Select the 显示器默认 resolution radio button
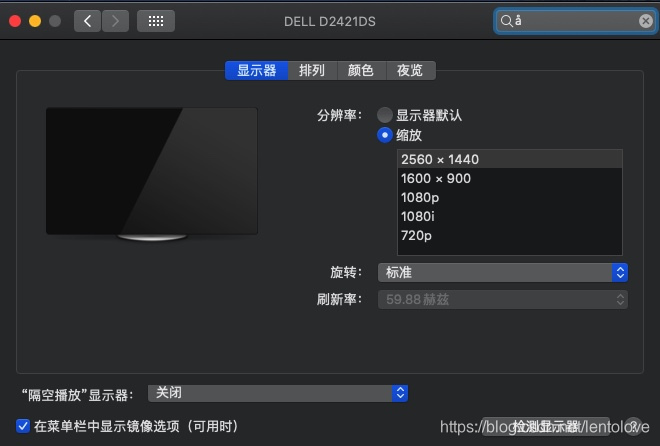Image resolution: width=660 pixels, height=446 pixels. click(x=385, y=115)
